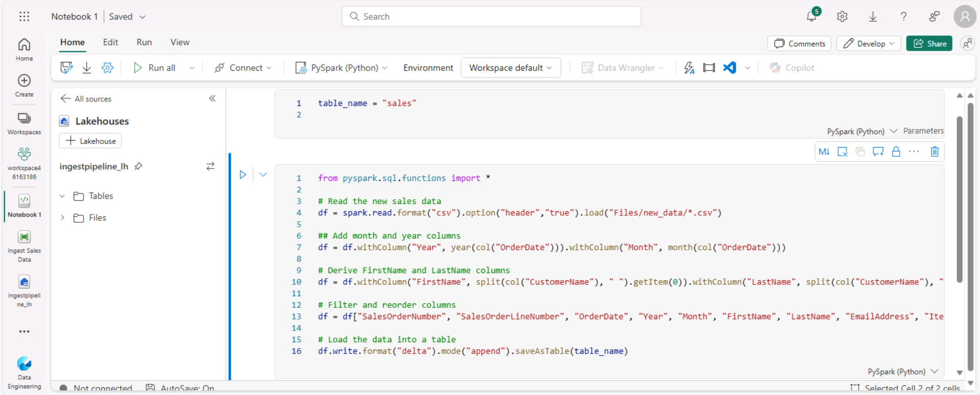Open notebook settings gear in toolbar

point(107,68)
